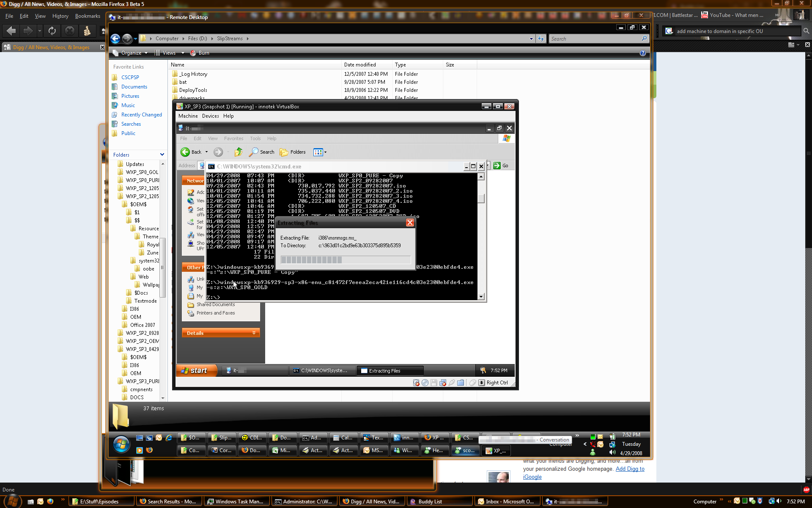812x508 pixels.
Task: Close the Extracting Files dialog
Action: pos(410,223)
